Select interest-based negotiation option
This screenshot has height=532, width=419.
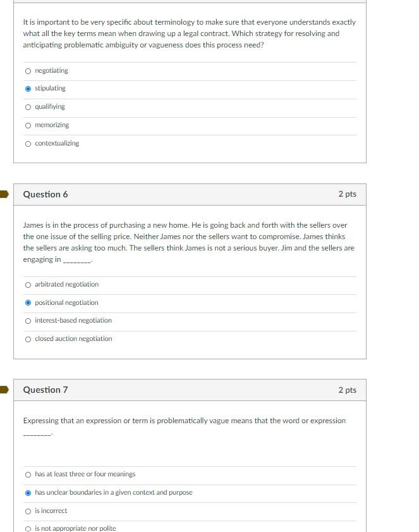[x=28, y=320]
